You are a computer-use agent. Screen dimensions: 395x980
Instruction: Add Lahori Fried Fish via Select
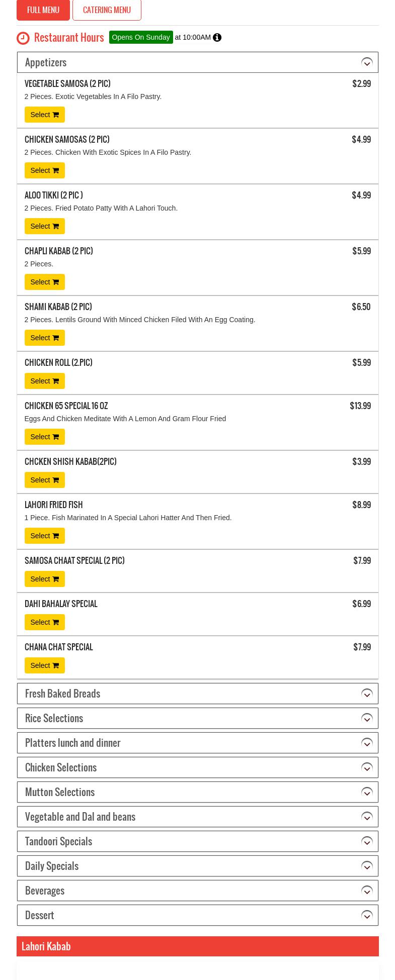click(44, 536)
